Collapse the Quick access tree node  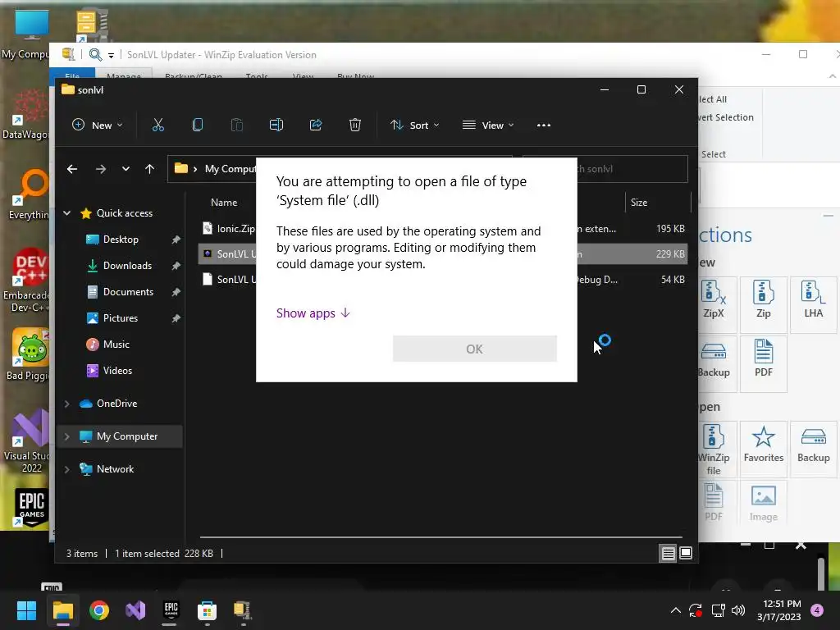coord(67,213)
